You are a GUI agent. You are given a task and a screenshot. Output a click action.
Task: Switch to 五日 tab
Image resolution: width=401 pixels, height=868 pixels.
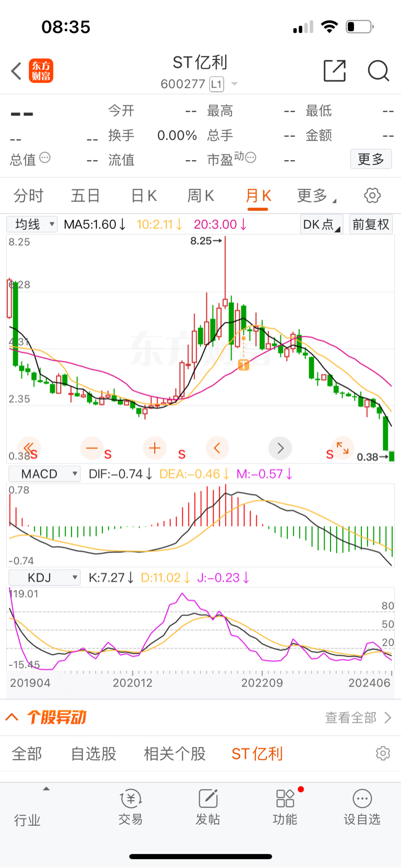point(86,196)
